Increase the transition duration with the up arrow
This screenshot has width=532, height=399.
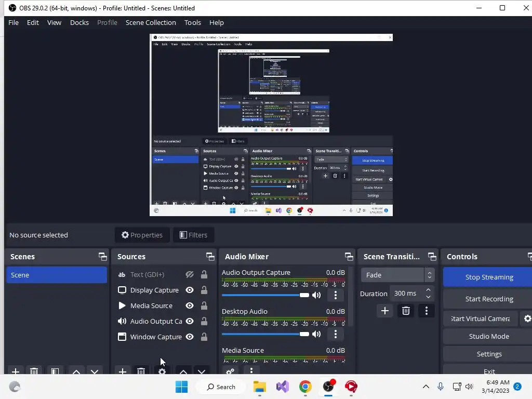pyautogui.click(x=428, y=290)
